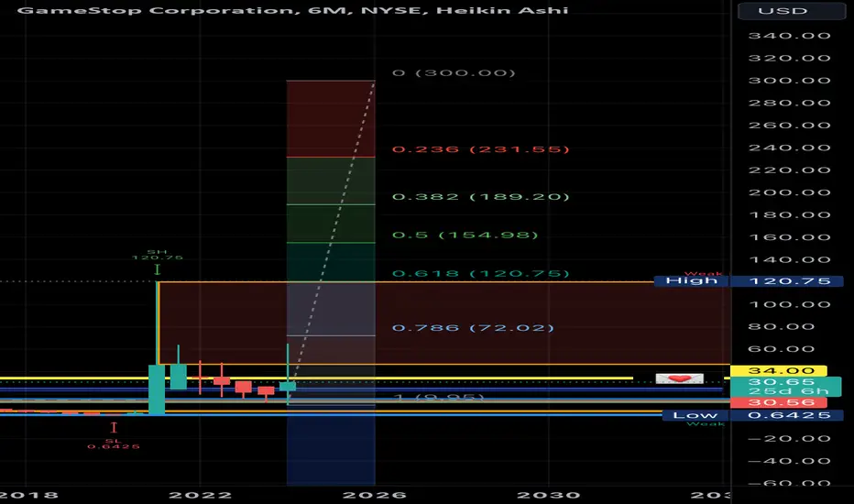Click the 340.00 price axis label
Image resolution: width=854 pixels, height=504 pixels.
(x=789, y=36)
